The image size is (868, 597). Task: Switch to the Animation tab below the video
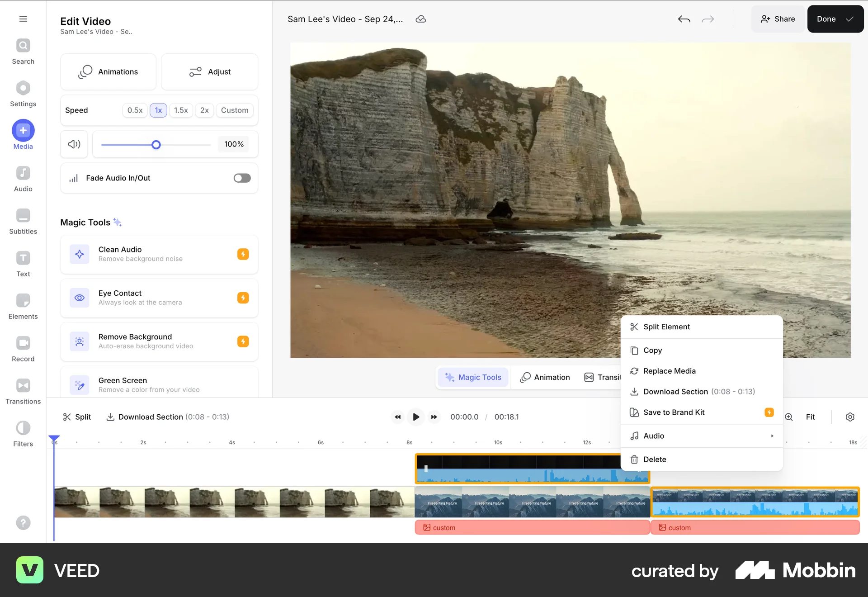(x=545, y=377)
